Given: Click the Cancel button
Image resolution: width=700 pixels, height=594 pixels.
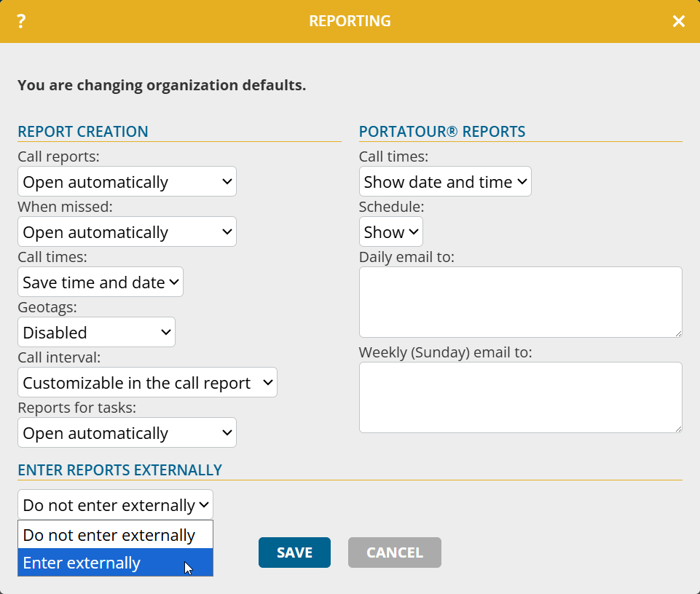Looking at the screenshot, I should (394, 553).
